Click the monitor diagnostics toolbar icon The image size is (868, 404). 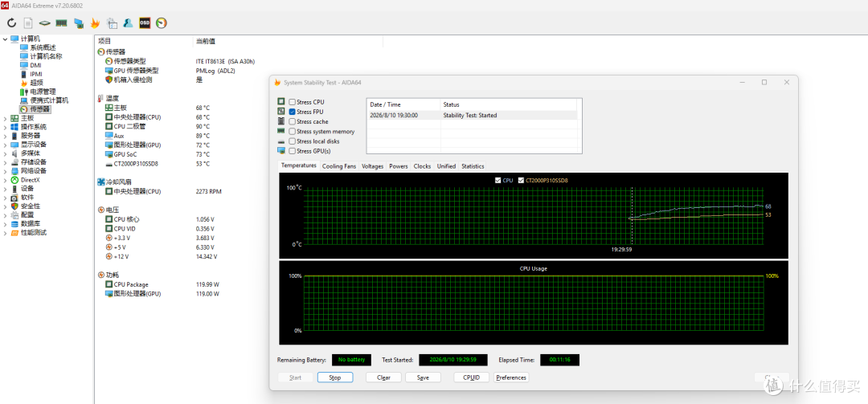pyautogui.click(x=79, y=23)
